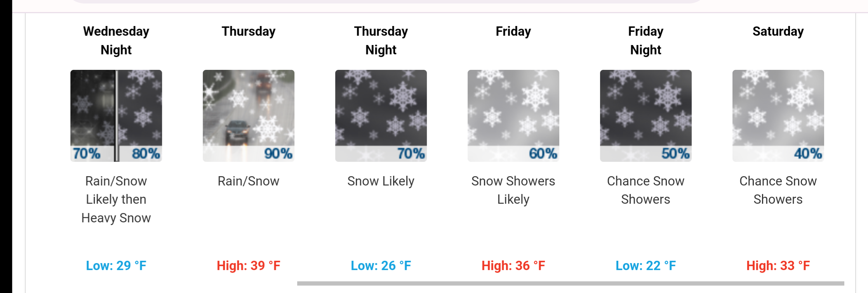Select the Friday Night heading

click(646, 40)
